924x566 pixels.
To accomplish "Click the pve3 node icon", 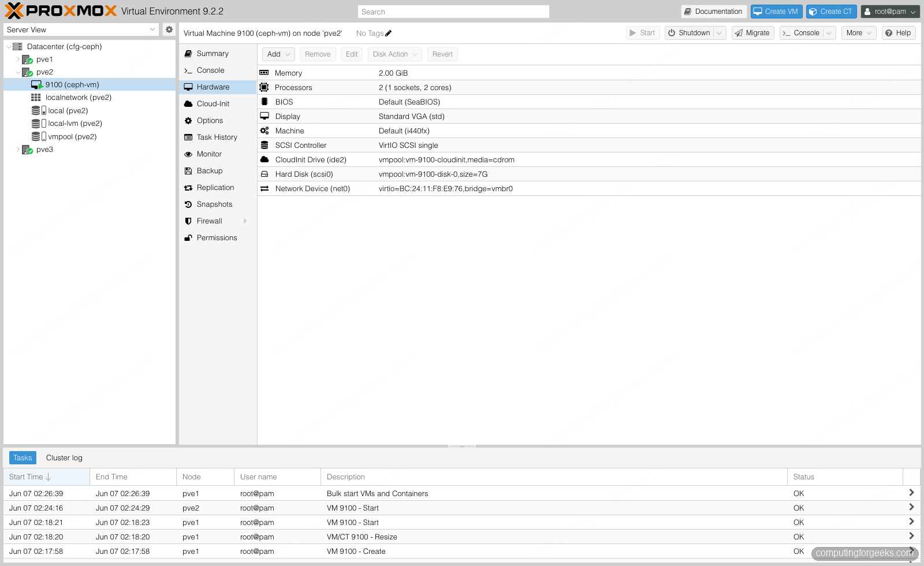I will (x=27, y=150).
